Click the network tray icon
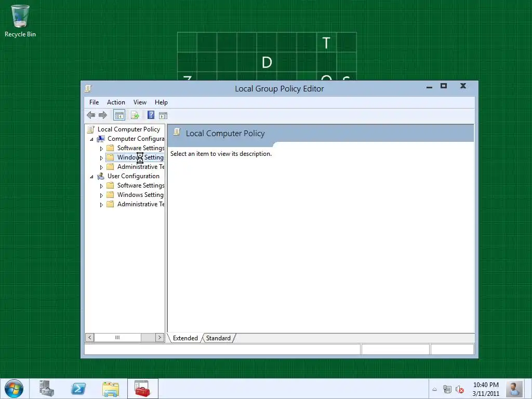Screen dimensions: 532x399 coord(447,390)
